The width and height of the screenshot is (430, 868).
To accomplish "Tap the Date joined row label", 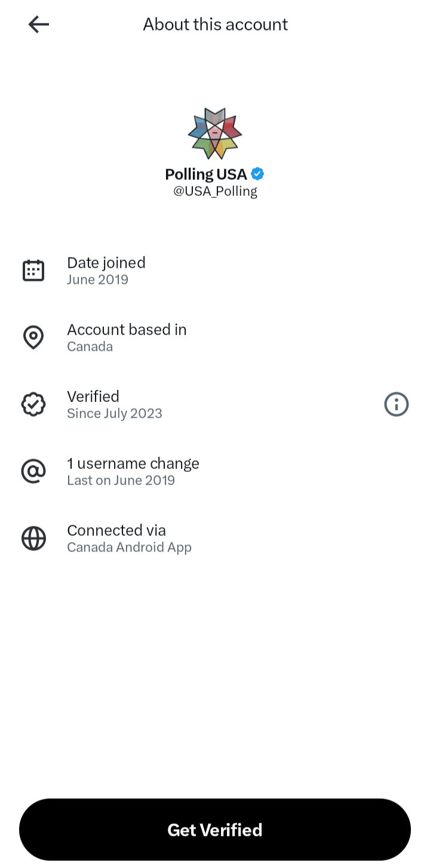I will pos(106,263).
